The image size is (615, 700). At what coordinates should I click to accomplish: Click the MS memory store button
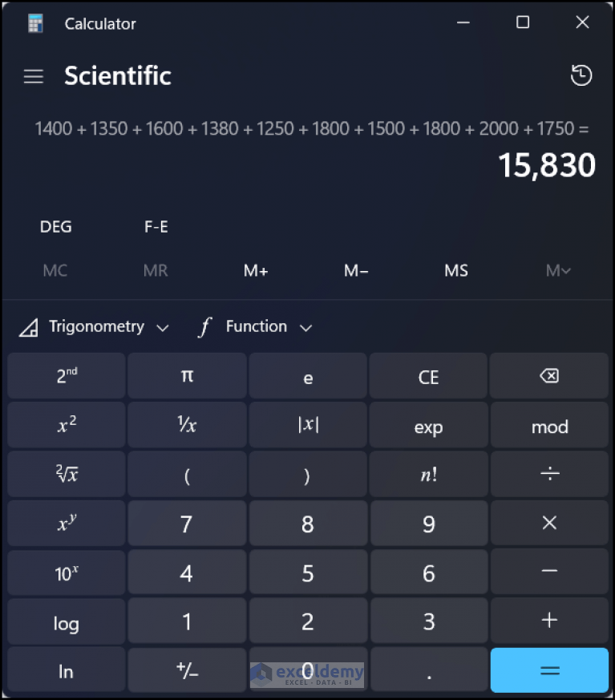[456, 271]
